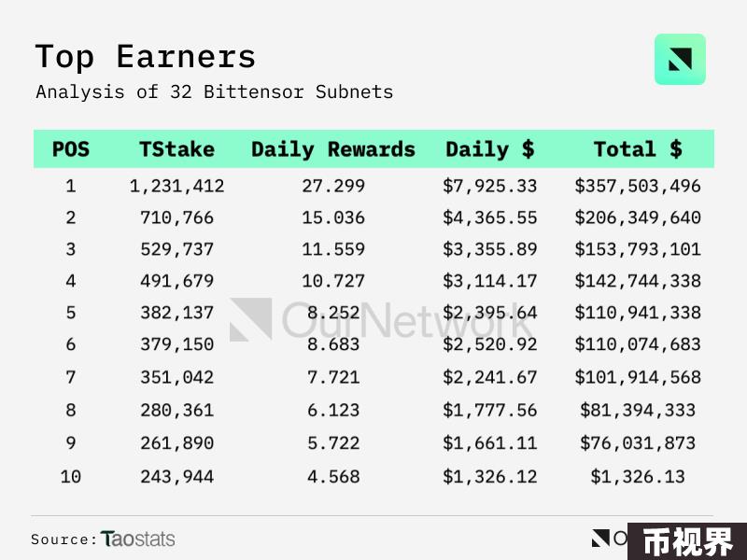Click the Taostats source logo

137,539
